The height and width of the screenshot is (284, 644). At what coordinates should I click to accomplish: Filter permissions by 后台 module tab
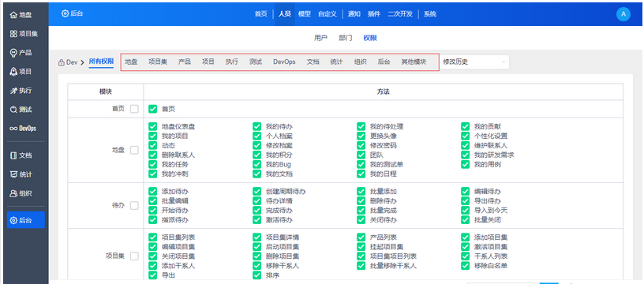tap(384, 62)
